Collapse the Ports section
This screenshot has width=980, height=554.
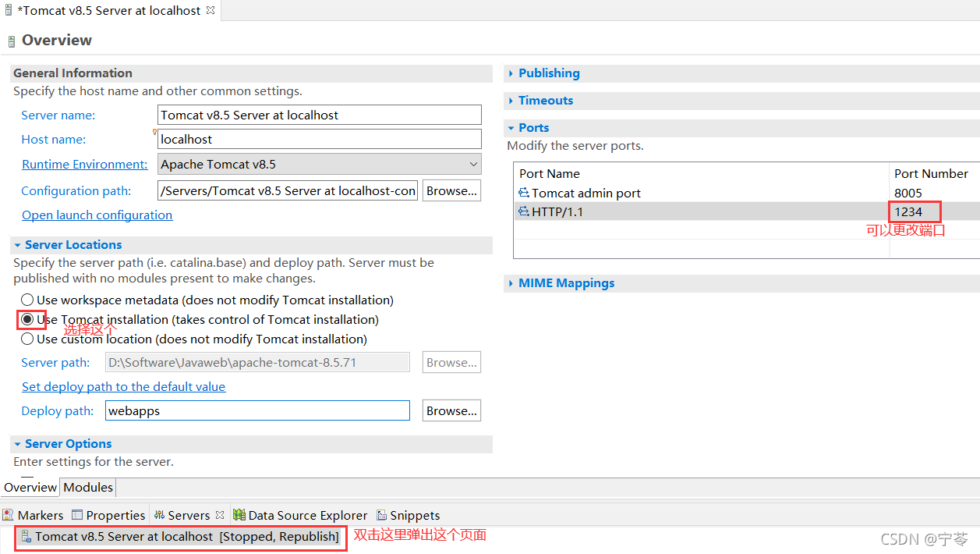click(x=511, y=128)
